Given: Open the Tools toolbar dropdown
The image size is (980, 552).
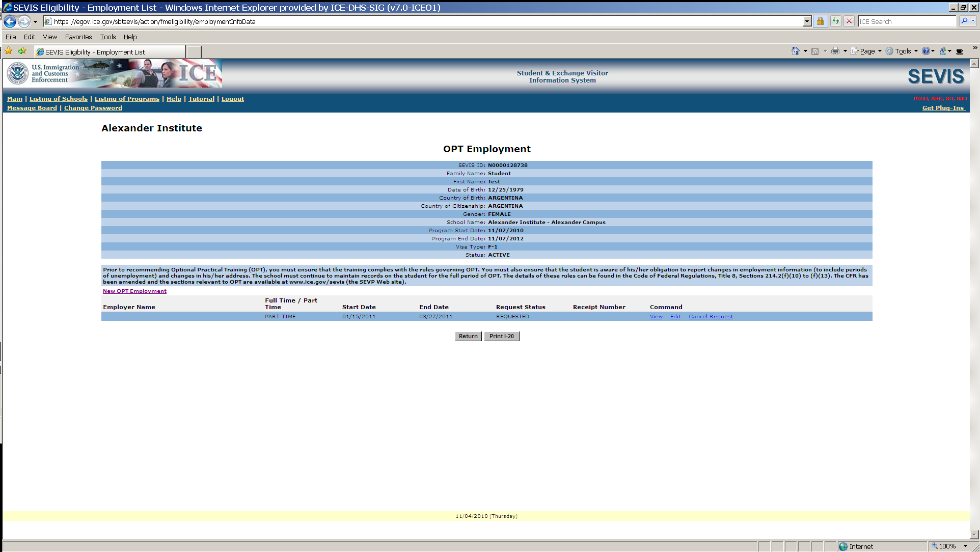Looking at the screenshot, I should [902, 51].
